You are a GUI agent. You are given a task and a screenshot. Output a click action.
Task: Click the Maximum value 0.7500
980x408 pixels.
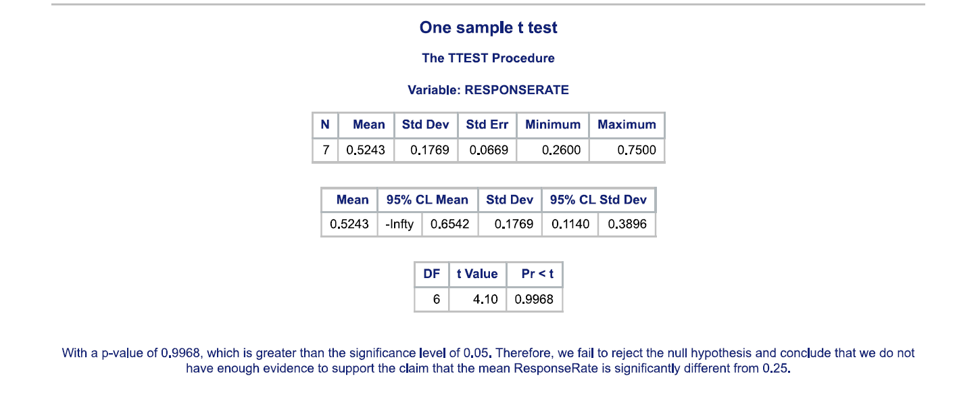pos(637,150)
